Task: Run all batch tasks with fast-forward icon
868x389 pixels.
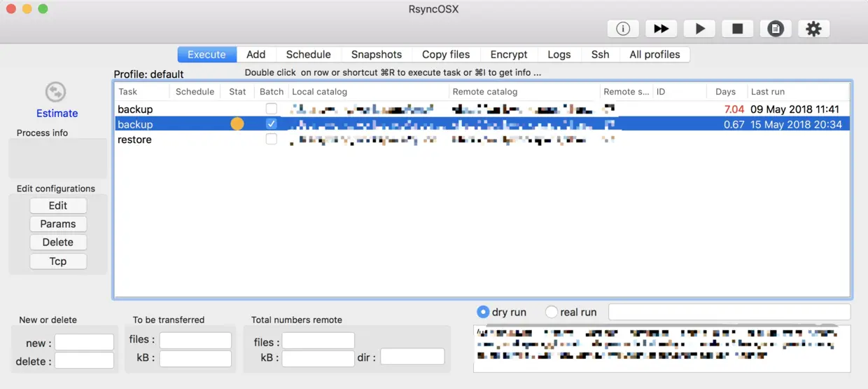Action: (x=661, y=29)
